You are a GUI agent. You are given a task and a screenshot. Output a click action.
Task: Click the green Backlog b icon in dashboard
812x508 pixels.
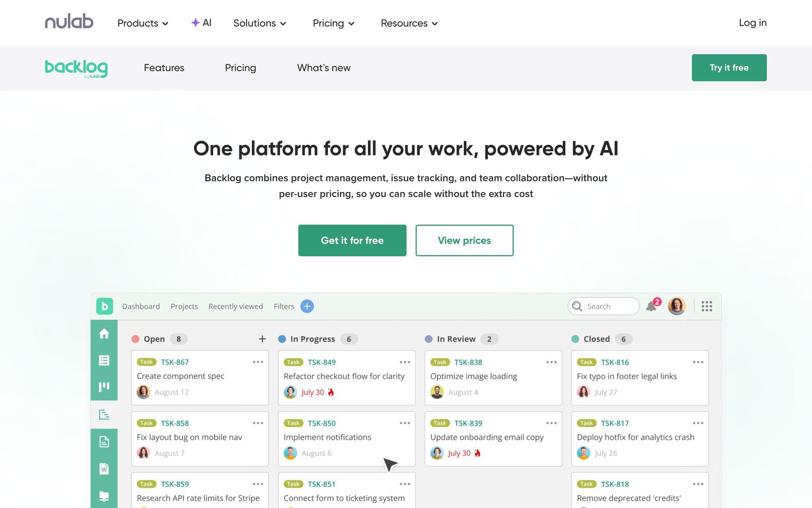tap(105, 306)
